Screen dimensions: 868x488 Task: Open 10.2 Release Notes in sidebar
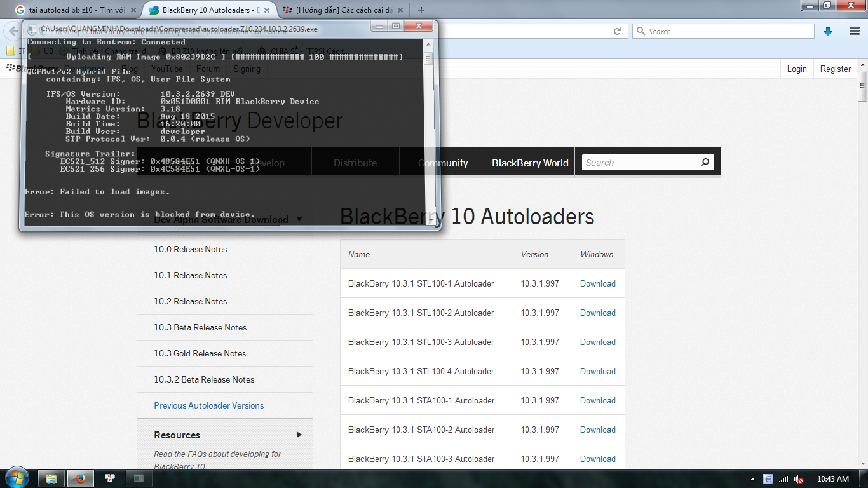[191, 301]
